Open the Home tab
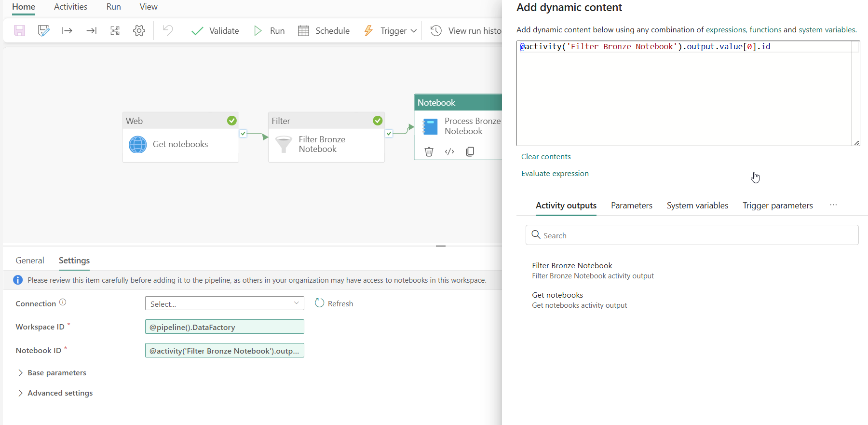The image size is (868, 425). (x=24, y=7)
